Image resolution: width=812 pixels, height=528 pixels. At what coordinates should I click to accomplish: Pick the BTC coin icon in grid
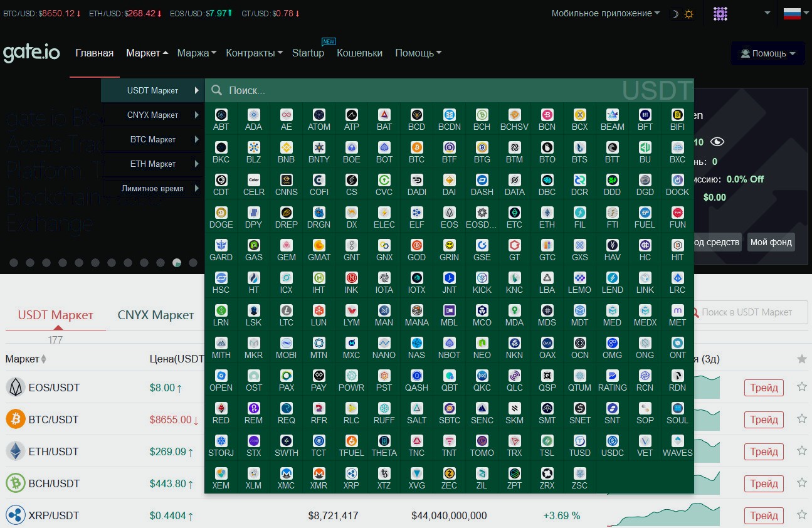[x=416, y=147]
